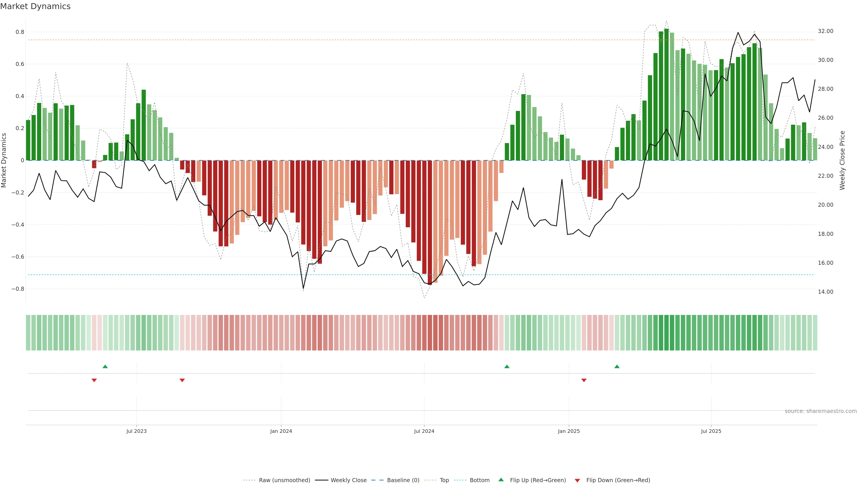Click the Market Dynamics y-axis title

pos(4,160)
